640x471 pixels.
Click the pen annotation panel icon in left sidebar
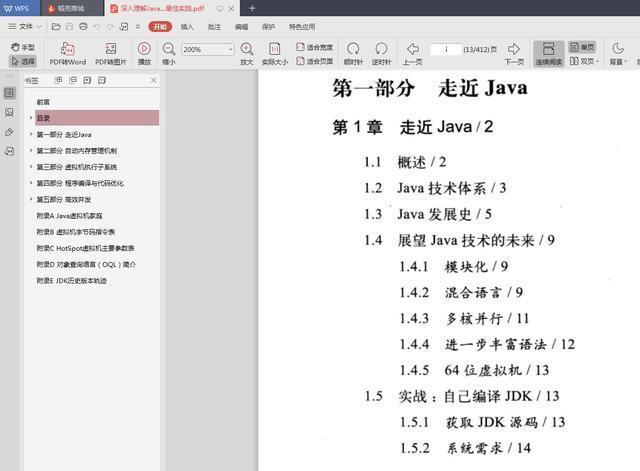coord(9,132)
